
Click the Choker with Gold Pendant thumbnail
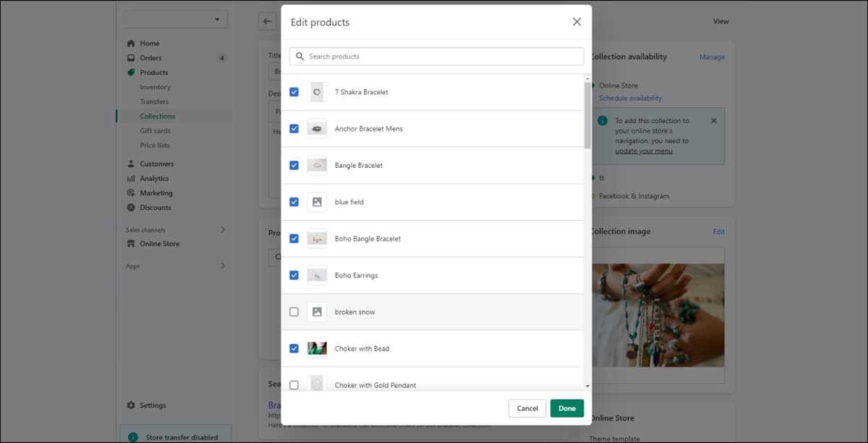317,384
